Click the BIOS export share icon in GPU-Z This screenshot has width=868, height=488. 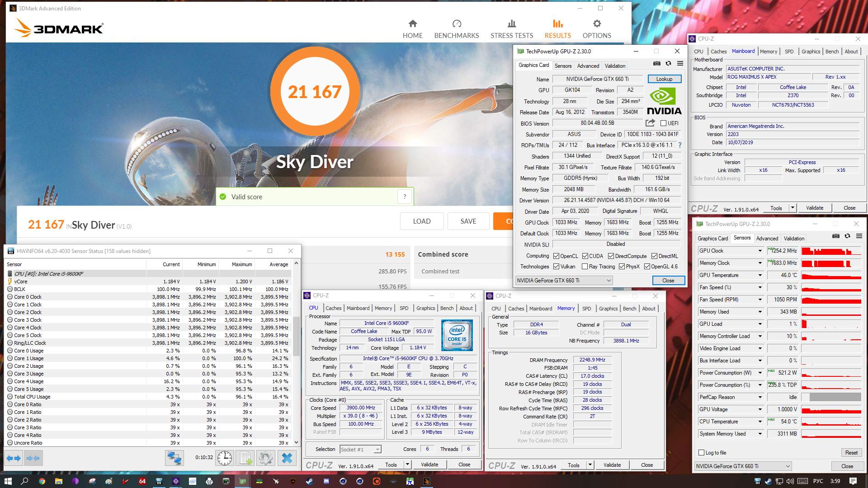(650, 123)
